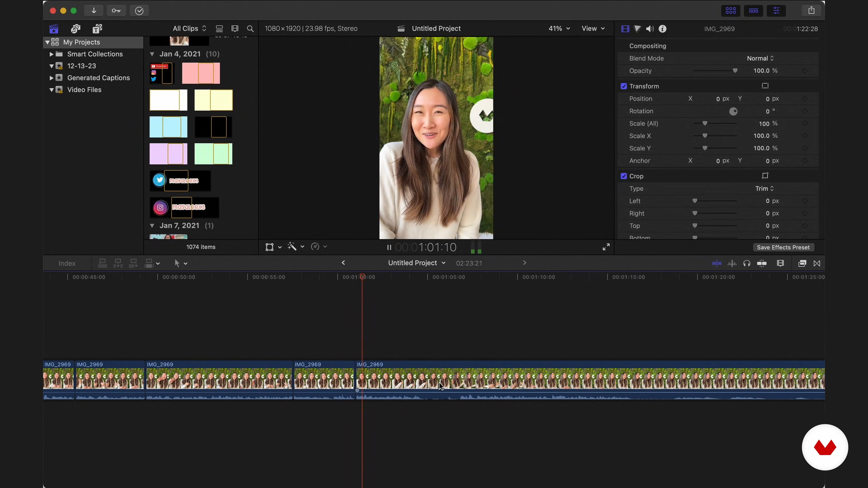Viewport: 868px width, 488px height.
Task: Open Background Tasks checkmark circle icon
Action: pyautogui.click(x=139, y=11)
